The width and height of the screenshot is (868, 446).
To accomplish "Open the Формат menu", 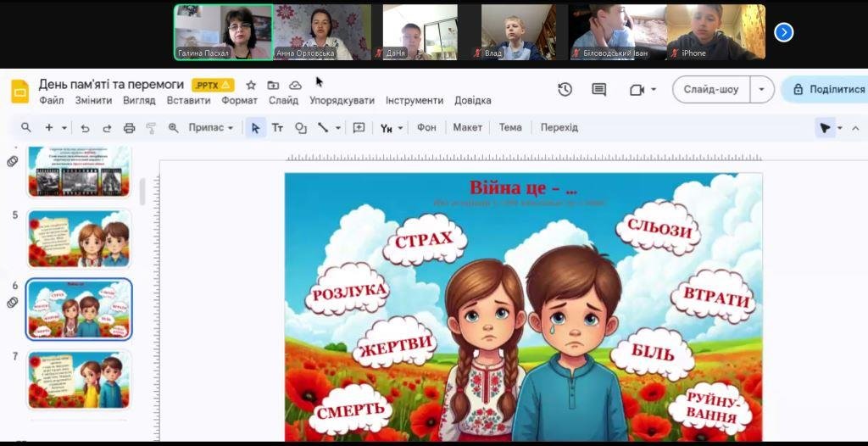I will click(240, 101).
